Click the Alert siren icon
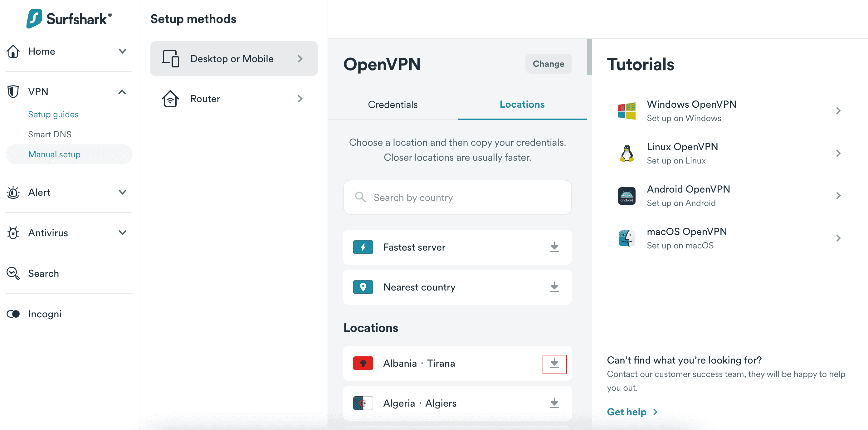The image size is (868, 430). click(13, 193)
